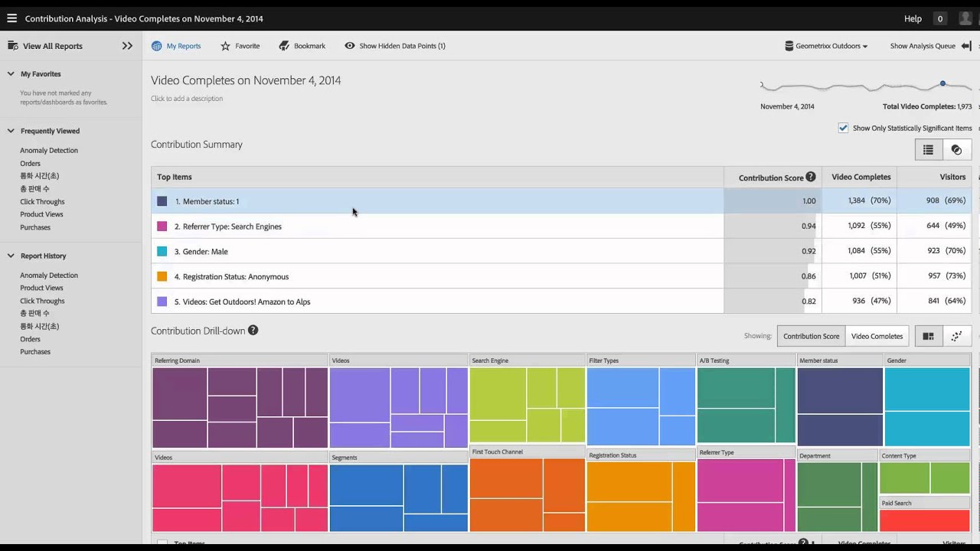Click the user profile avatar icon

coord(965,18)
